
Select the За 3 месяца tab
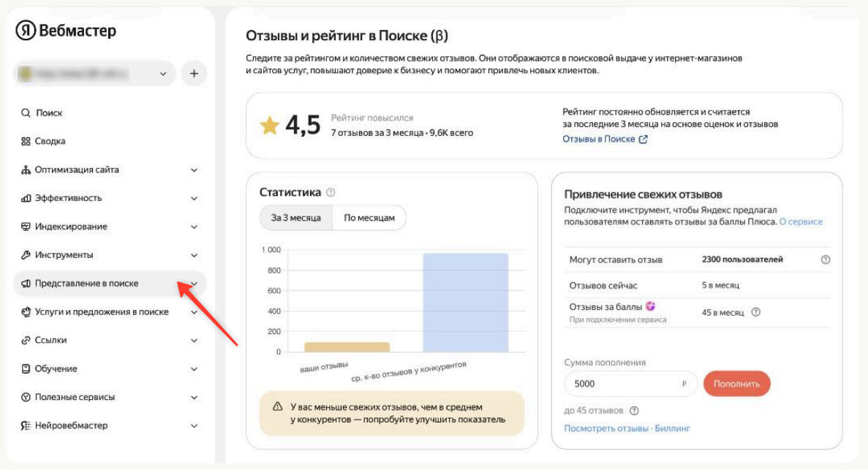(295, 218)
